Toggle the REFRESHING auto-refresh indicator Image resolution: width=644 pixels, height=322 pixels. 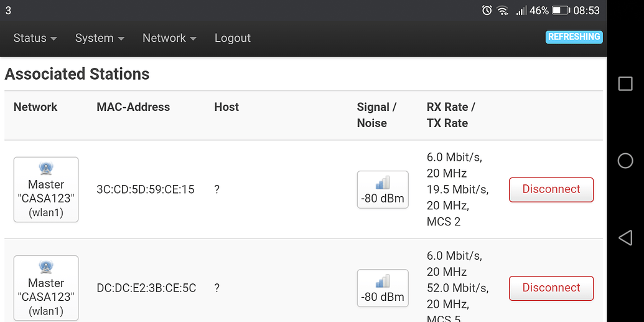point(574,37)
